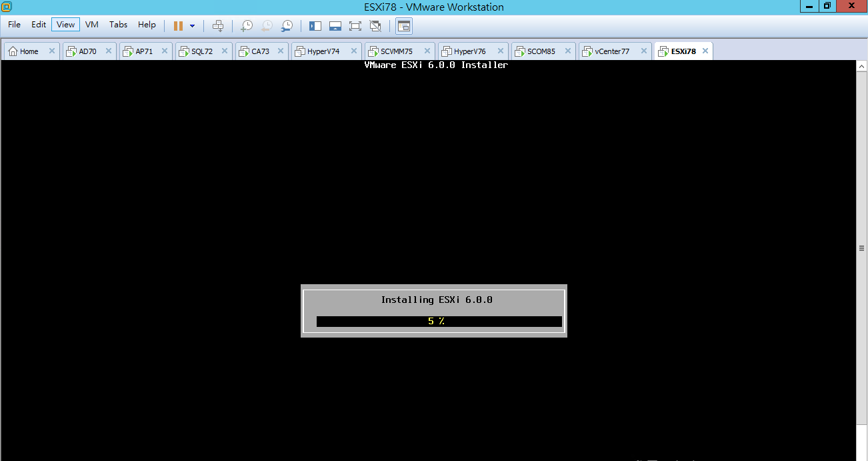Toggle the console view icon
Screen dimensions: 868x461
click(404, 26)
